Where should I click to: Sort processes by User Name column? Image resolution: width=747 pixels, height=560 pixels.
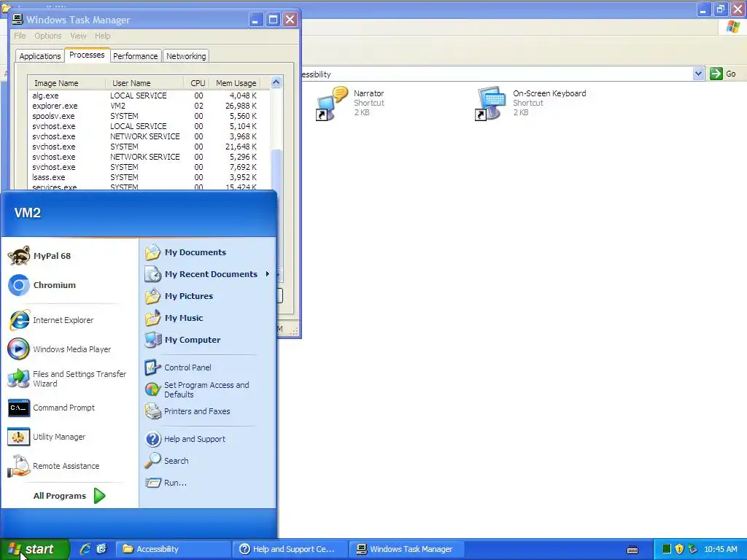click(144, 83)
